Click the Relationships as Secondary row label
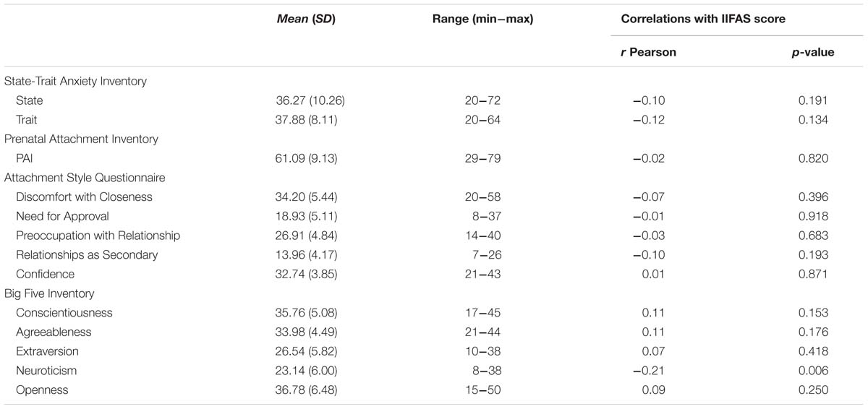Screen dimensions: 868x409 coord(87,255)
